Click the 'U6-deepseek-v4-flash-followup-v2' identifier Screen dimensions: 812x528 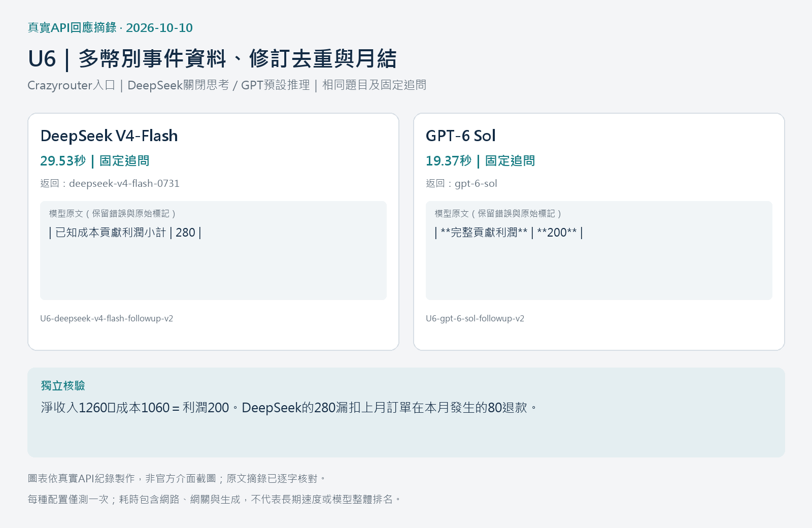107,318
